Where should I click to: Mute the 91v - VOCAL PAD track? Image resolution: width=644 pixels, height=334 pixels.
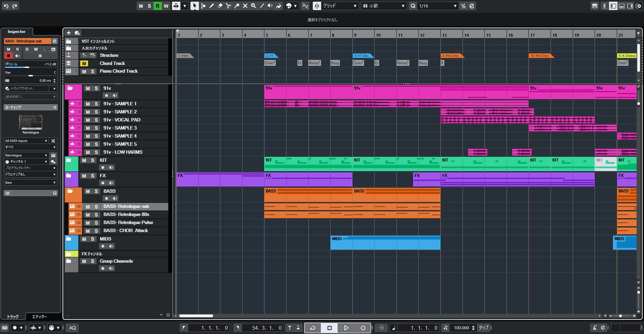pyautogui.click(x=88, y=120)
